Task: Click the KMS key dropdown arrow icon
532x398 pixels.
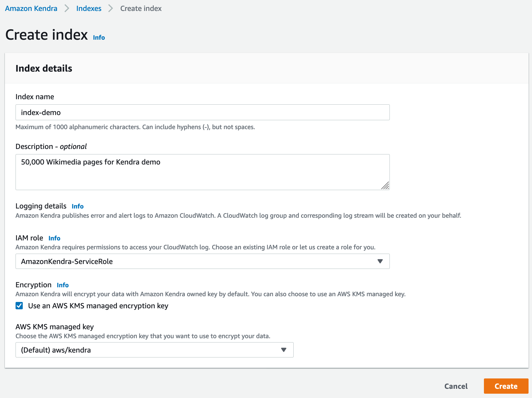Action: coord(284,350)
